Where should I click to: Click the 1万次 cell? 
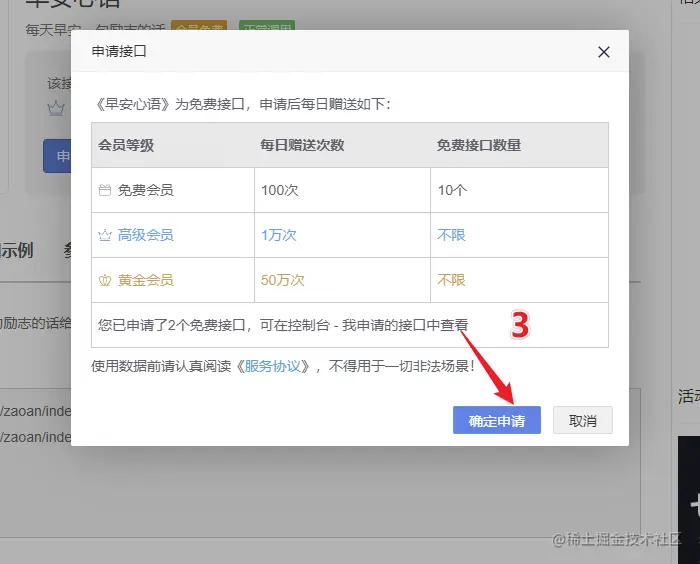(342, 235)
